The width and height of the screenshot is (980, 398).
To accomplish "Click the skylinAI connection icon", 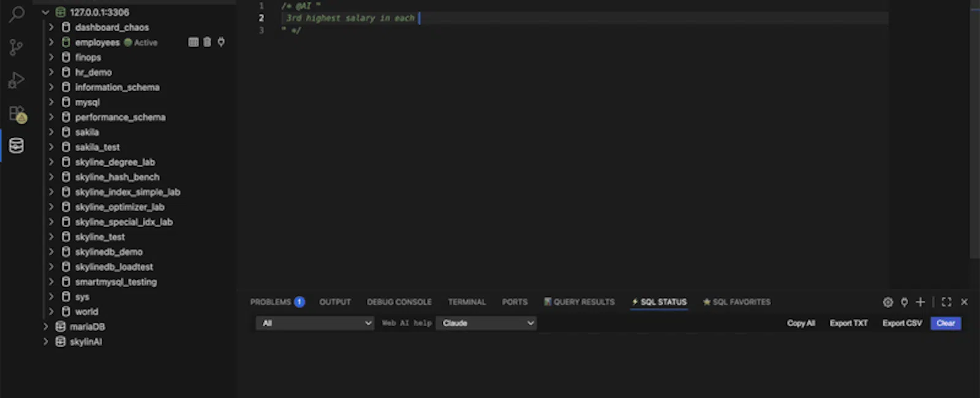I will point(61,342).
